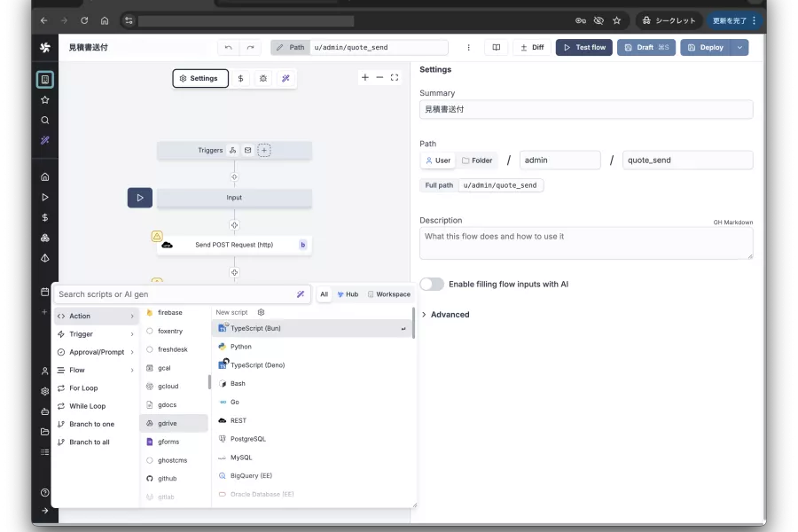Expand the Trigger submenu
Viewport: 798px width, 532px height.
96,334
